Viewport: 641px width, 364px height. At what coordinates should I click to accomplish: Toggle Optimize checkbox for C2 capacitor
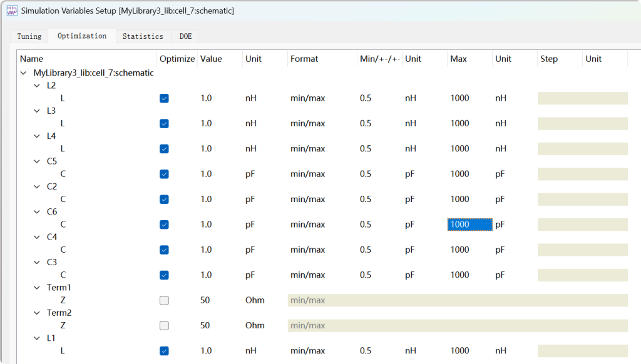(x=164, y=200)
